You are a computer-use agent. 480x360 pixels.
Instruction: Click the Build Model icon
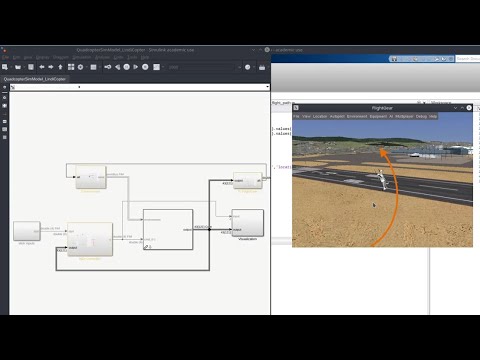(262, 67)
